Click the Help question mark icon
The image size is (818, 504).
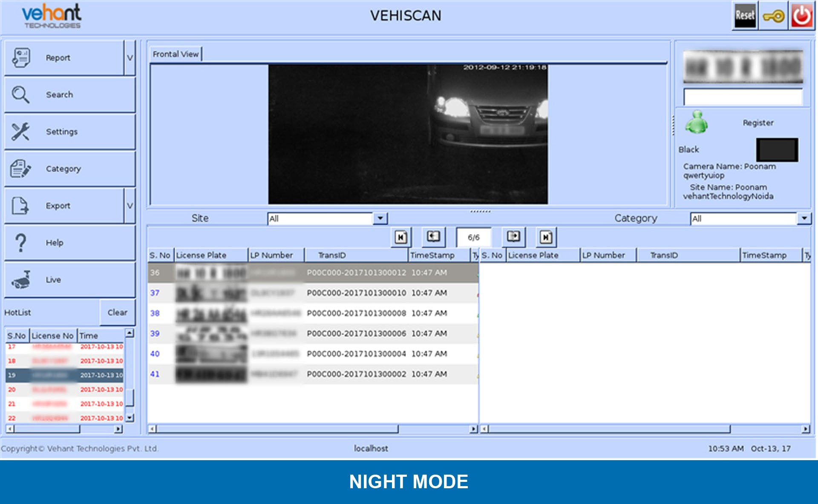click(20, 243)
